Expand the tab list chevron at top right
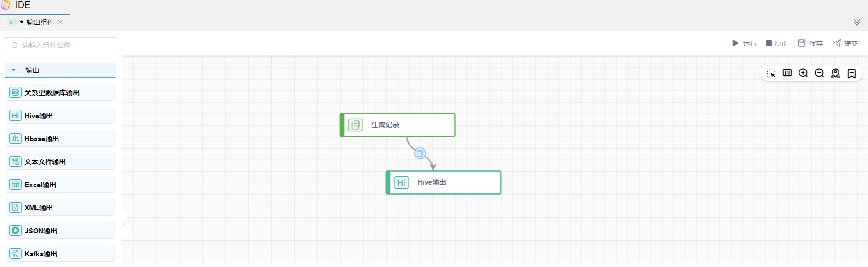Image resolution: width=868 pixels, height=267 pixels. (x=856, y=23)
